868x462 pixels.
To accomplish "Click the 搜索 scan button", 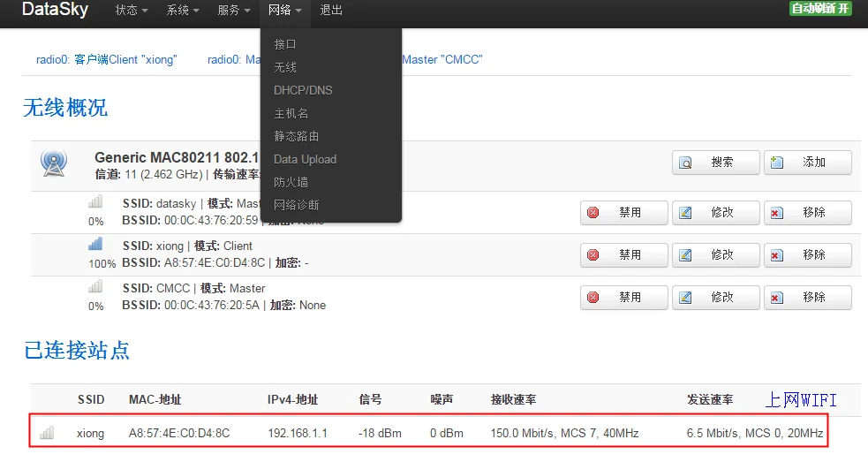I will 715,163.
